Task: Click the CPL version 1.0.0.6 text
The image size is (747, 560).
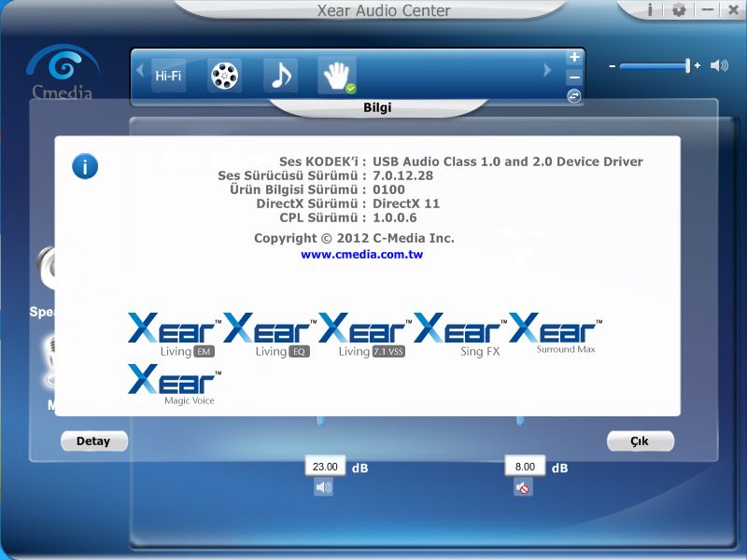Action: click(x=394, y=218)
